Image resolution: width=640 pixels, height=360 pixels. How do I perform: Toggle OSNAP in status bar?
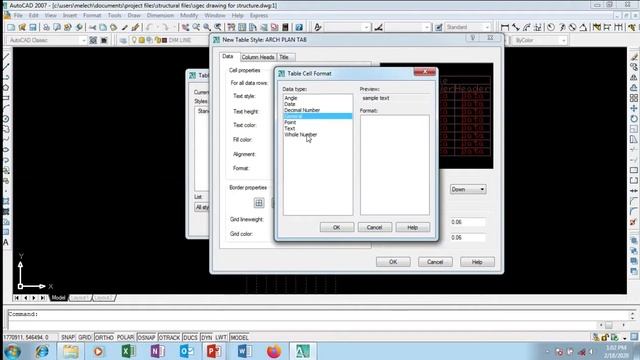(x=146, y=338)
